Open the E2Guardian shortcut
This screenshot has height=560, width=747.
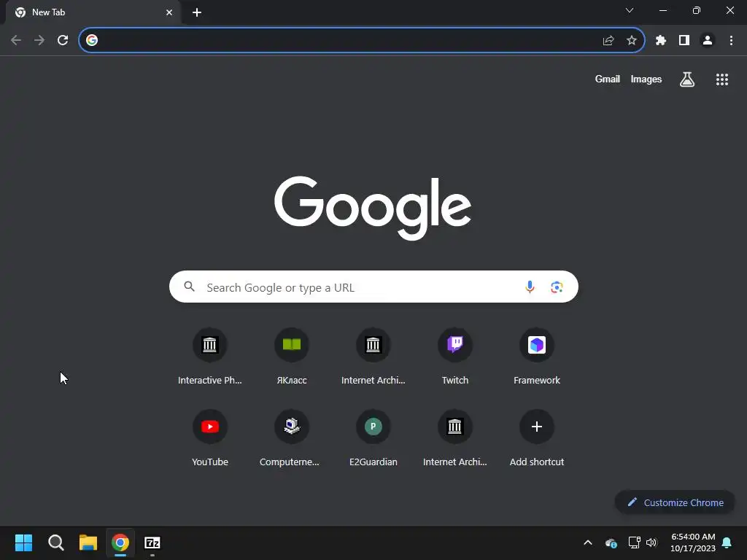[373, 437]
